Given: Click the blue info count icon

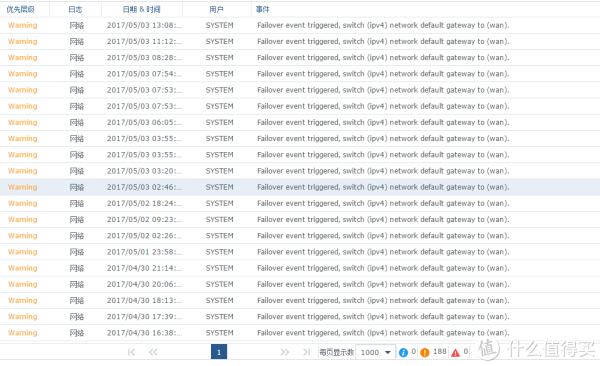Looking at the screenshot, I should pos(403,352).
